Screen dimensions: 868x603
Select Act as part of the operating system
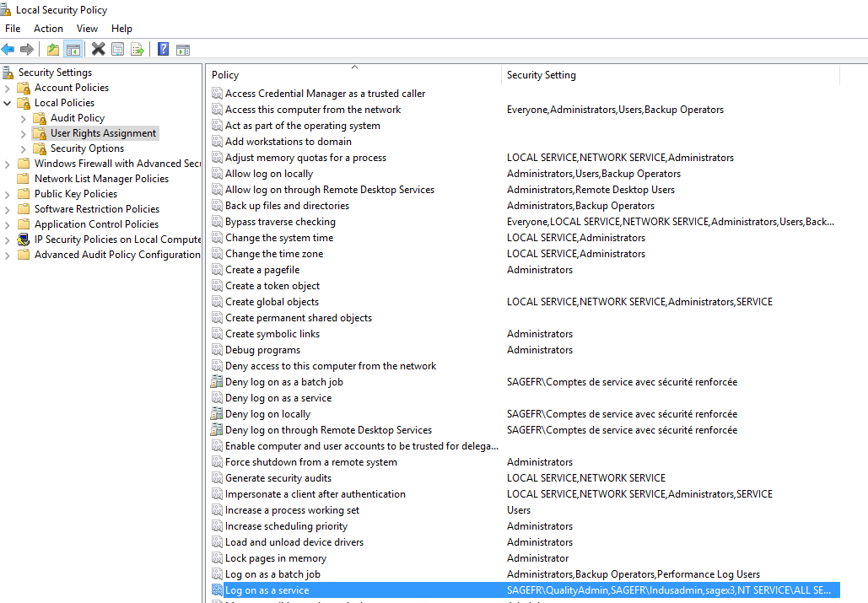click(x=302, y=126)
